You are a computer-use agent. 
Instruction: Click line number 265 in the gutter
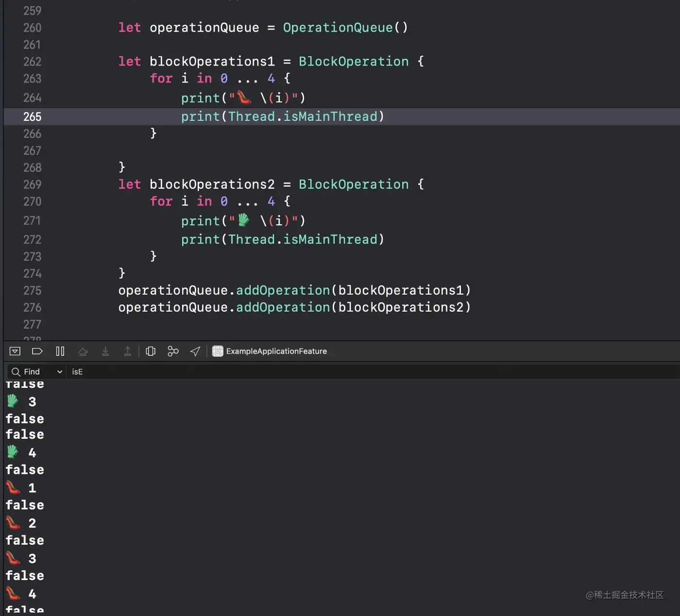[x=33, y=117]
